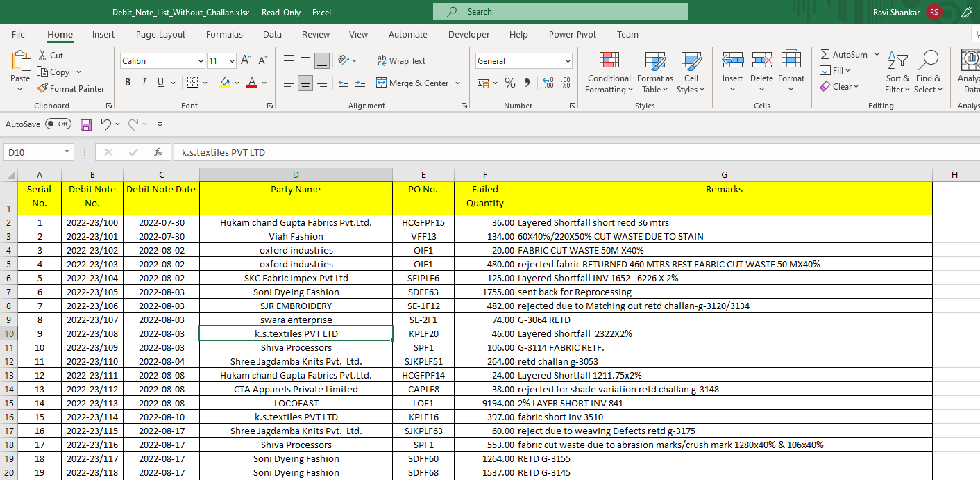Toggle Underline formatting
The image size is (980, 480).
click(x=161, y=83)
